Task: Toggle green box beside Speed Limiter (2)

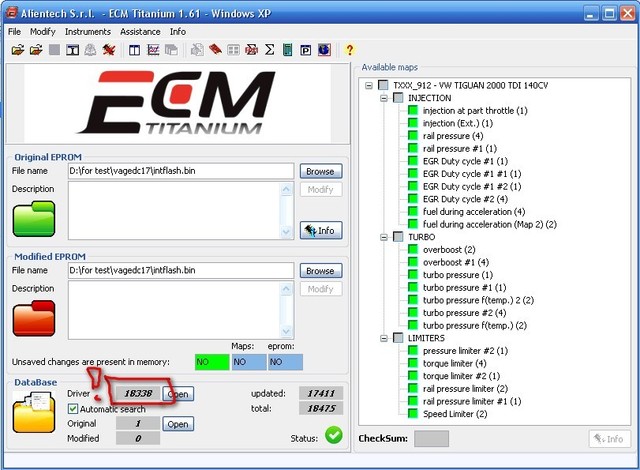Action: click(x=413, y=414)
